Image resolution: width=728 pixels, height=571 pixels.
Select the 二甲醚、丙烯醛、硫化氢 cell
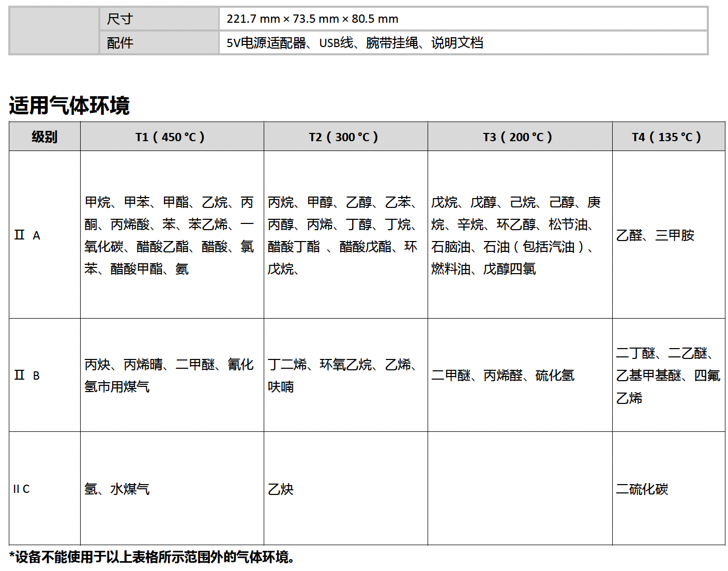click(x=503, y=375)
